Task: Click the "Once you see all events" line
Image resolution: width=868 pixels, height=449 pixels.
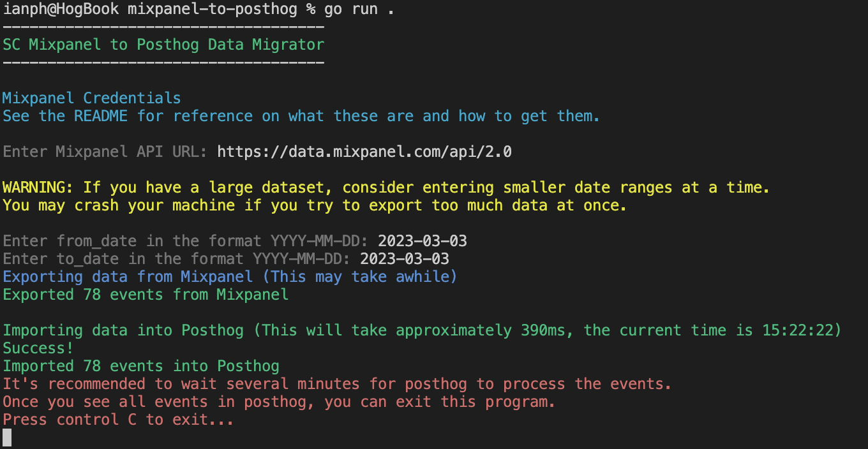Action: click(279, 402)
